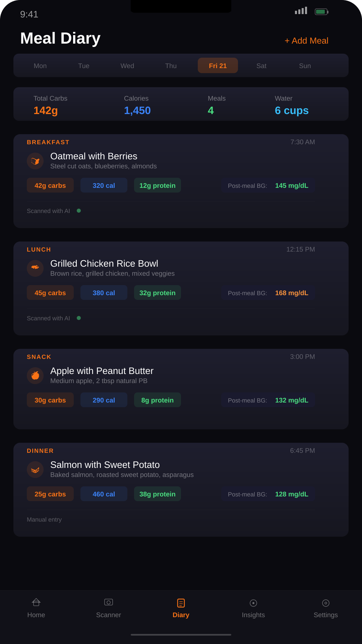Image resolution: width=362 pixels, height=644 pixels.
Task: Tap the 380 cal badge on lunch
Action: (104, 293)
